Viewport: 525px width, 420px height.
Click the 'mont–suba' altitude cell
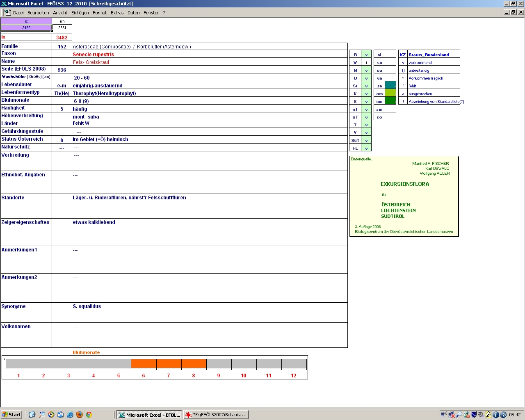(210, 116)
